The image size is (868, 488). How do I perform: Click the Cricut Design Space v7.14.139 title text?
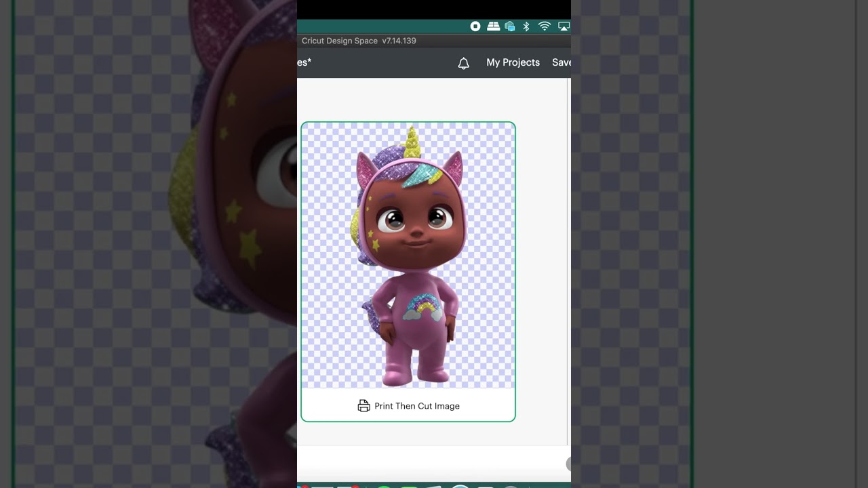pyautogui.click(x=359, y=41)
